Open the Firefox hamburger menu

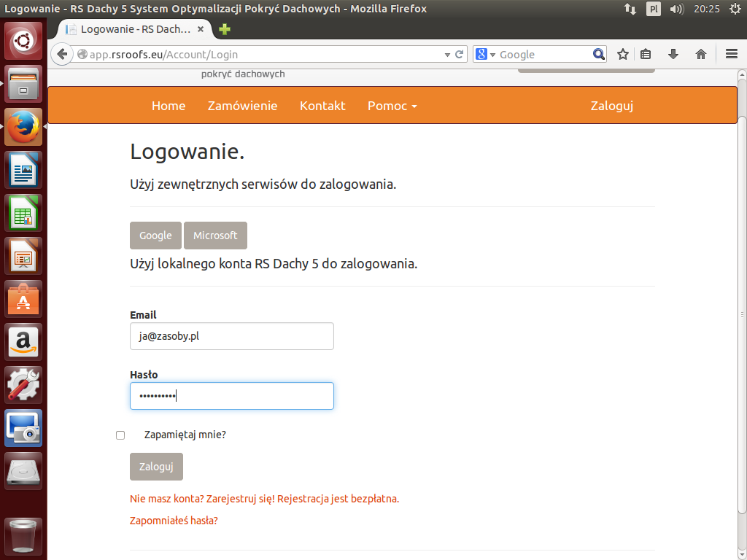[x=732, y=55]
